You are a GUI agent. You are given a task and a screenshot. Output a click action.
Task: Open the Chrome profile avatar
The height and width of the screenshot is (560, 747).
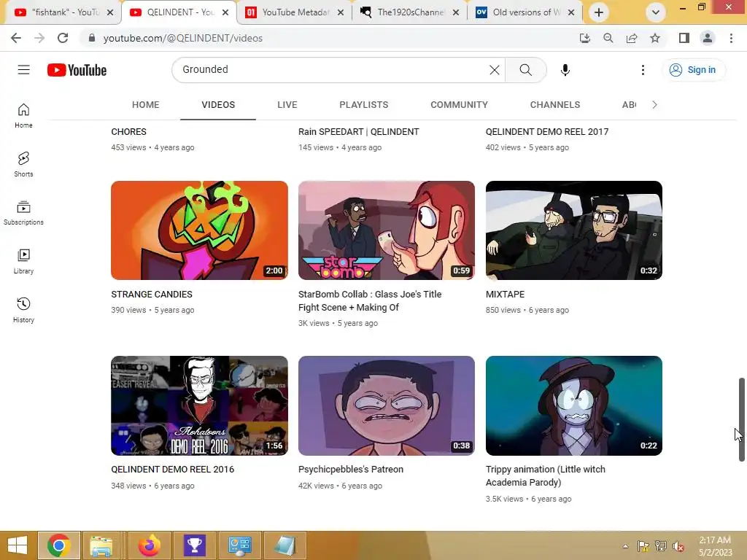click(708, 38)
